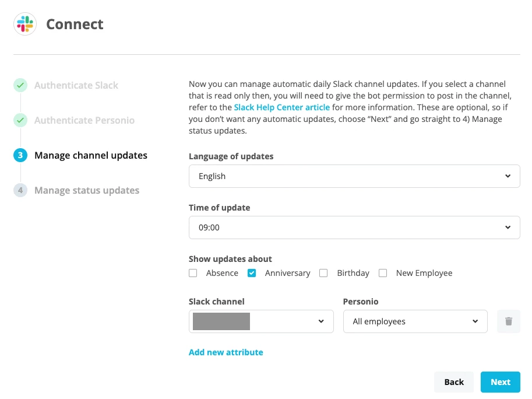
Task: Uncheck the Anniversary checkbox
Action: pyautogui.click(x=251, y=273)
